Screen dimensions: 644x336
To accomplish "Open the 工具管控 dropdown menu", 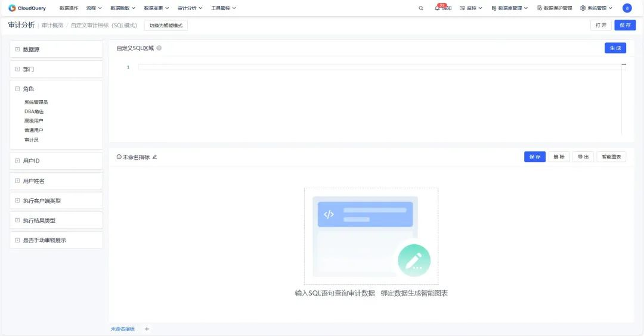I will [224, 8].
